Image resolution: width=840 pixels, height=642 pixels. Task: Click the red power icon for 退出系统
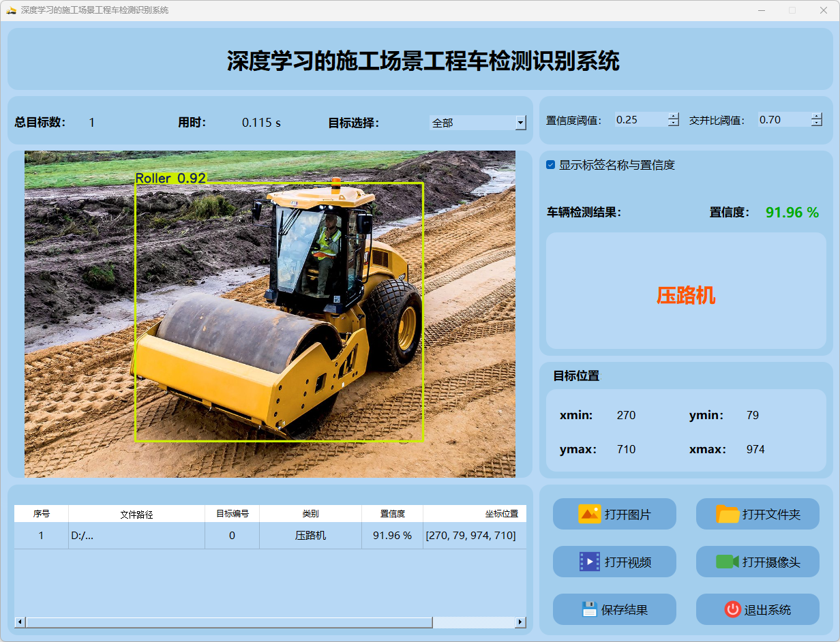732,609
